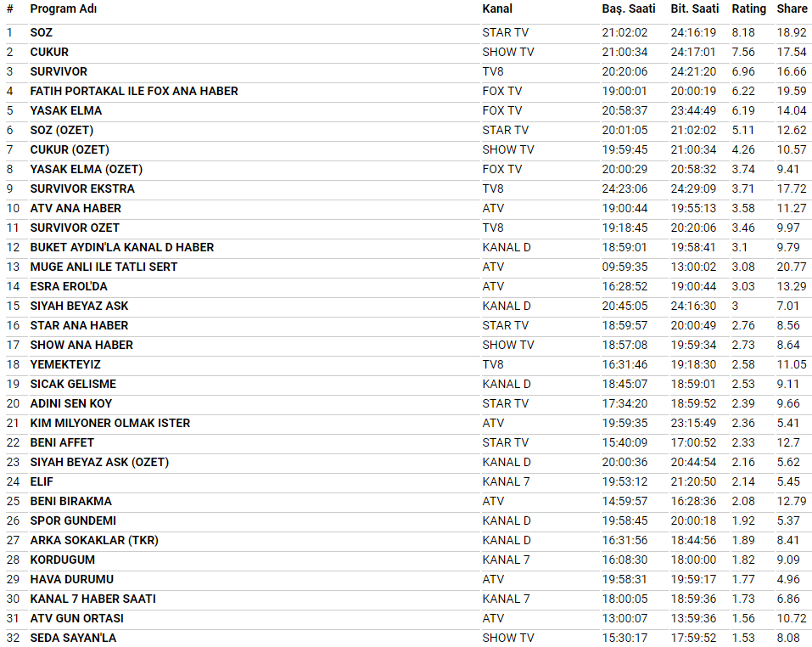Open SURVIVOR EKSTRA entry
The image size is (812, 647).
(x=82, y=188)
